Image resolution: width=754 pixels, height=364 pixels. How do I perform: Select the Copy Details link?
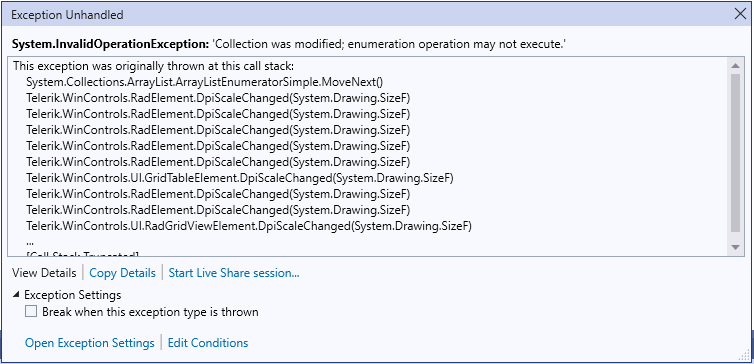coord(123,273)
